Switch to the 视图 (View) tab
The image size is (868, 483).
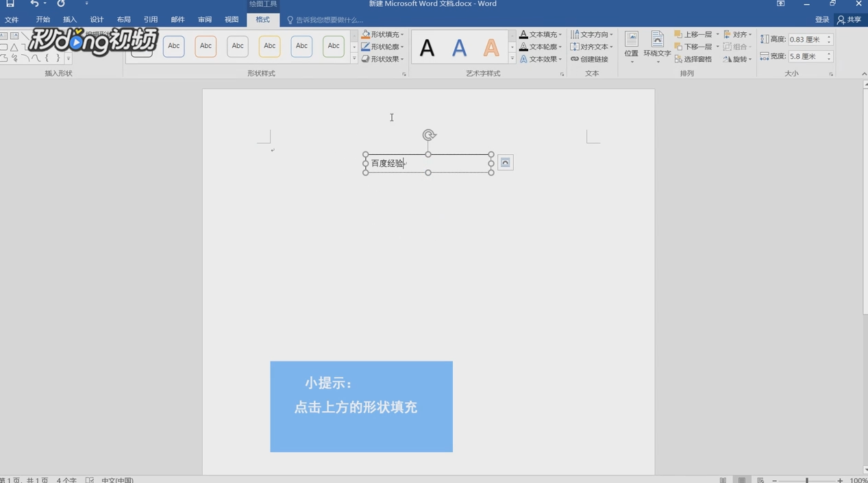point(232,20)
